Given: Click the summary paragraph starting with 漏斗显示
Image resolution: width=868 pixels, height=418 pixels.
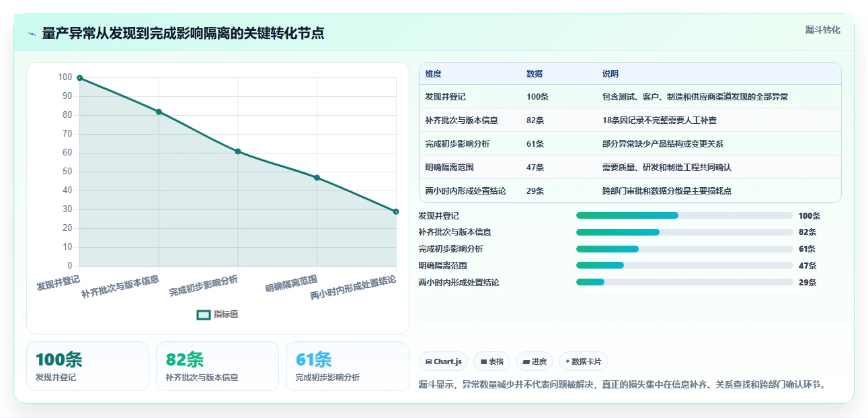Looking at the screenshot, I should (x=622, y=385).
